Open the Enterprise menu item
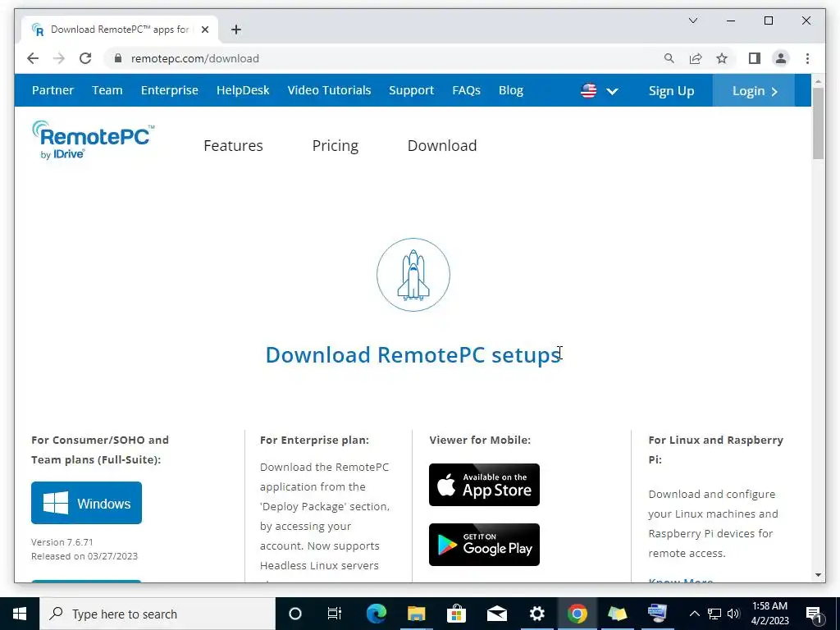 169,90
